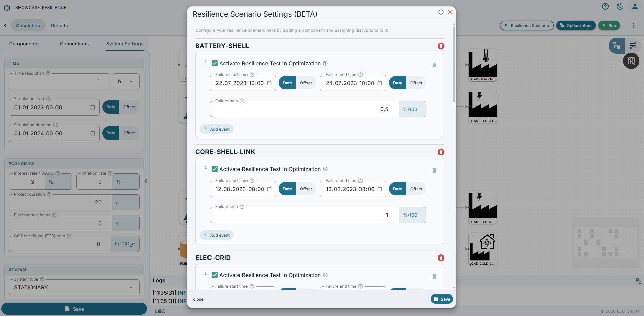
Task: Open the Results tab
Action: click(x=60, y=26)
